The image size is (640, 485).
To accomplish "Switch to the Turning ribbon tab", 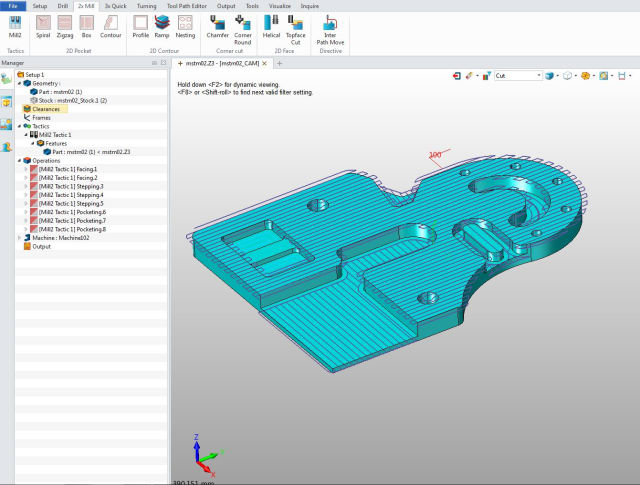I will pos(147,6).
